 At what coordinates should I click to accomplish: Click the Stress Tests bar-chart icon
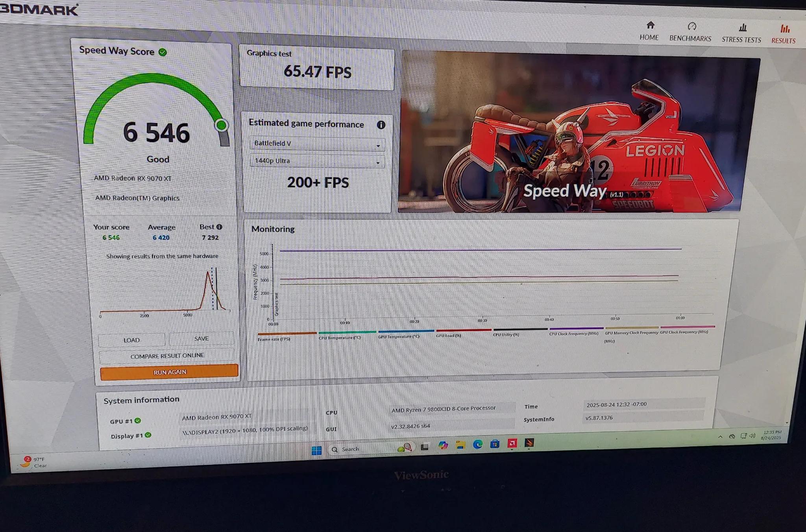[x=742, y=27]
